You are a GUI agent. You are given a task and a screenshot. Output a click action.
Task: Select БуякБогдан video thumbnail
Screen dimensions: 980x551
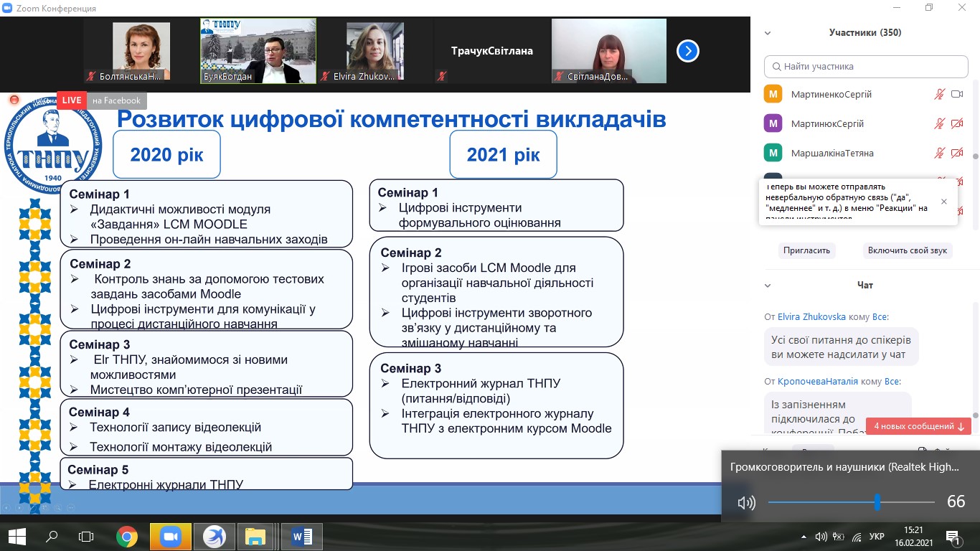[x=258, y=51]
